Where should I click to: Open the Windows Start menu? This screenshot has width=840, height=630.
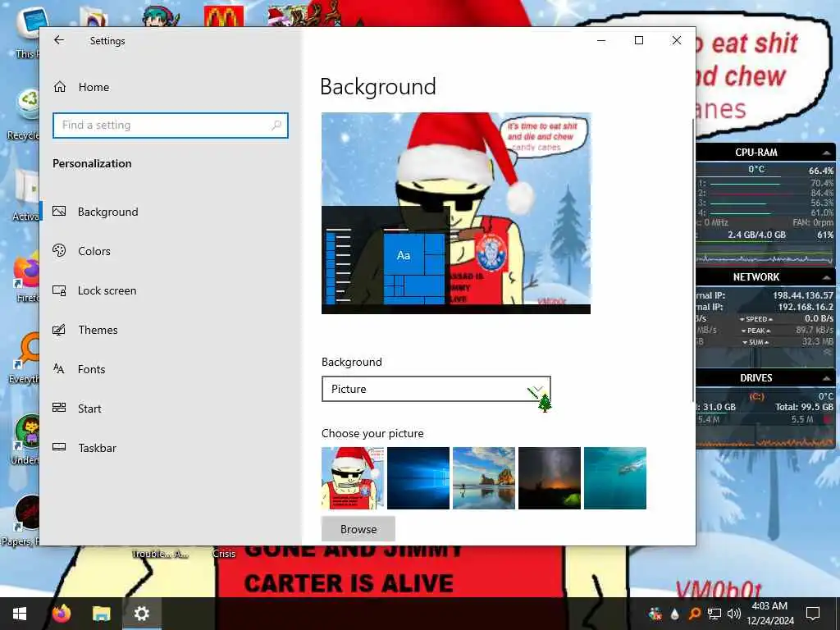pos(20,614)
